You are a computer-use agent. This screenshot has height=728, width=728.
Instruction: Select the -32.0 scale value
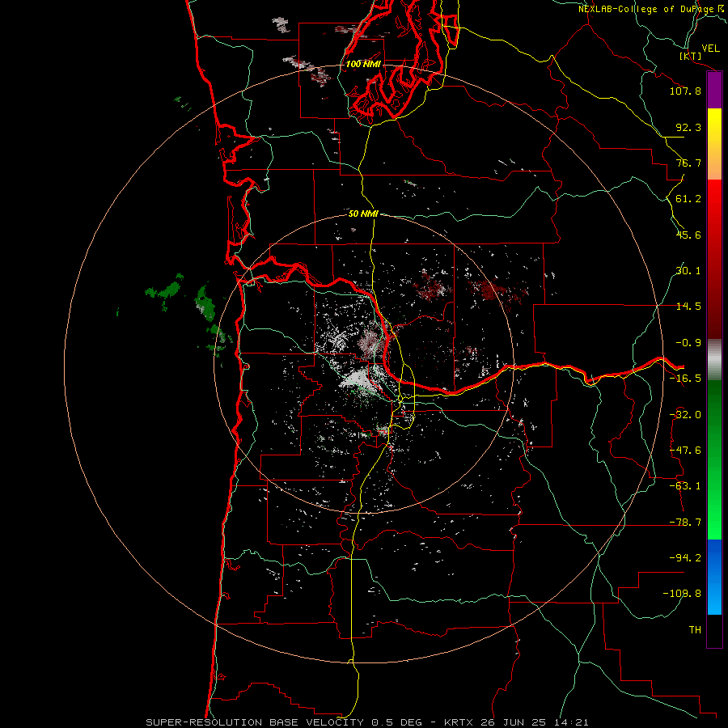click(685, 415)
